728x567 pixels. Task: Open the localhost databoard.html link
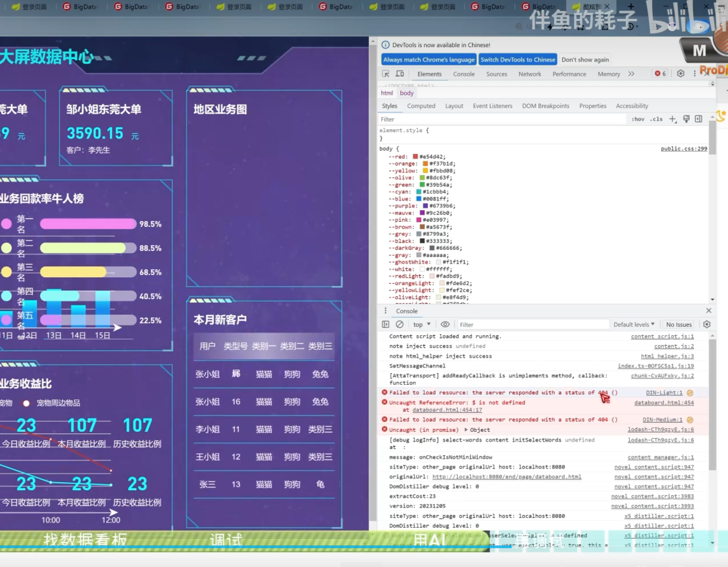pyautogui.click(x=506, y=476)
